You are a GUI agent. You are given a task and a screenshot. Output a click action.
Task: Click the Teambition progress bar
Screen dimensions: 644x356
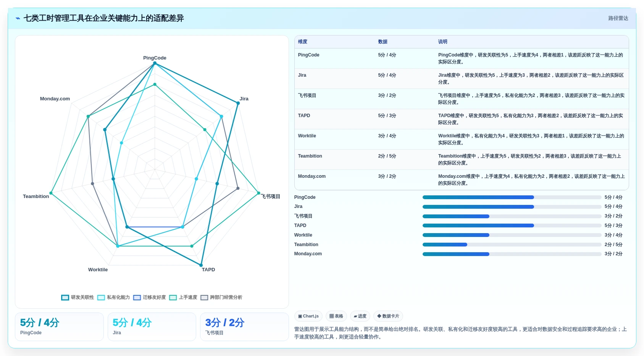coord(512,245)
